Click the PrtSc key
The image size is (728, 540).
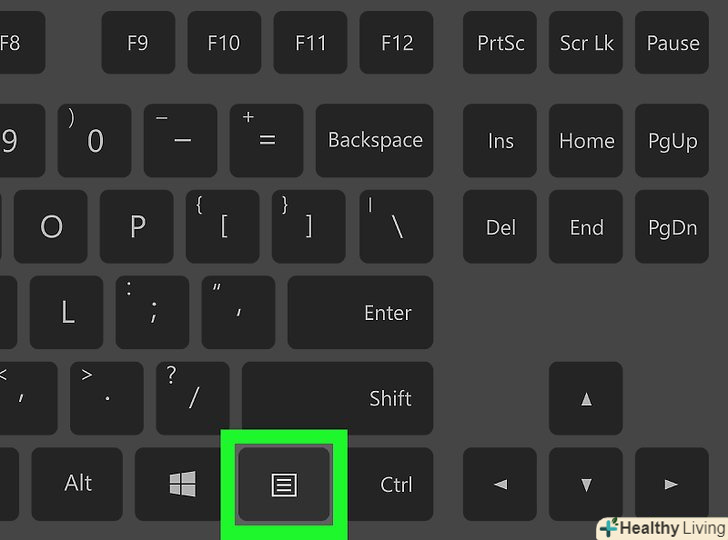coord(500,43)
